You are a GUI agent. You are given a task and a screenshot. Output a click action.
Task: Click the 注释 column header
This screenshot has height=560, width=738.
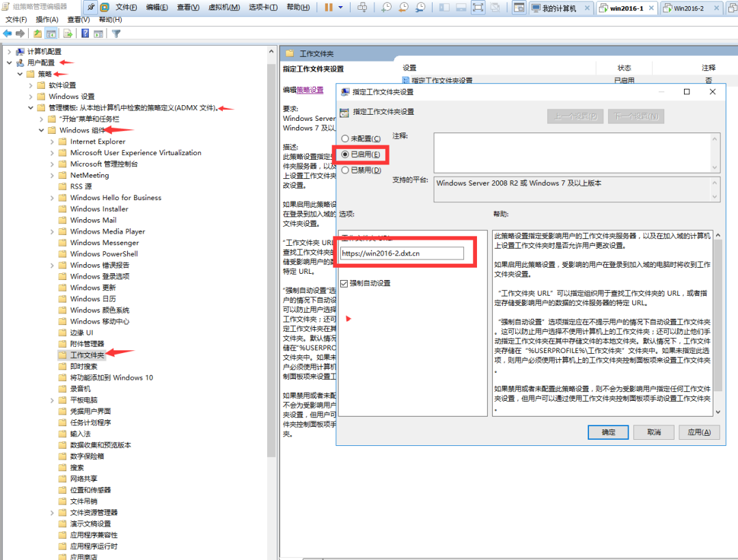pyautogui.click(x=709, y=68)
